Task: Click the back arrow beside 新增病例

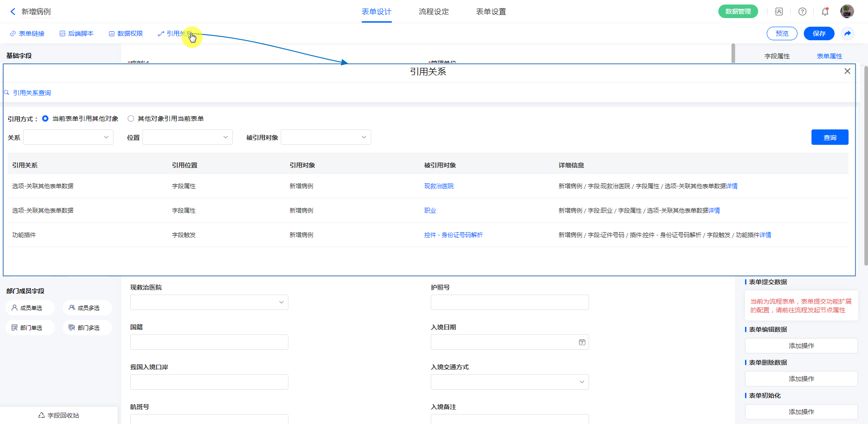Action: [13, 12]
